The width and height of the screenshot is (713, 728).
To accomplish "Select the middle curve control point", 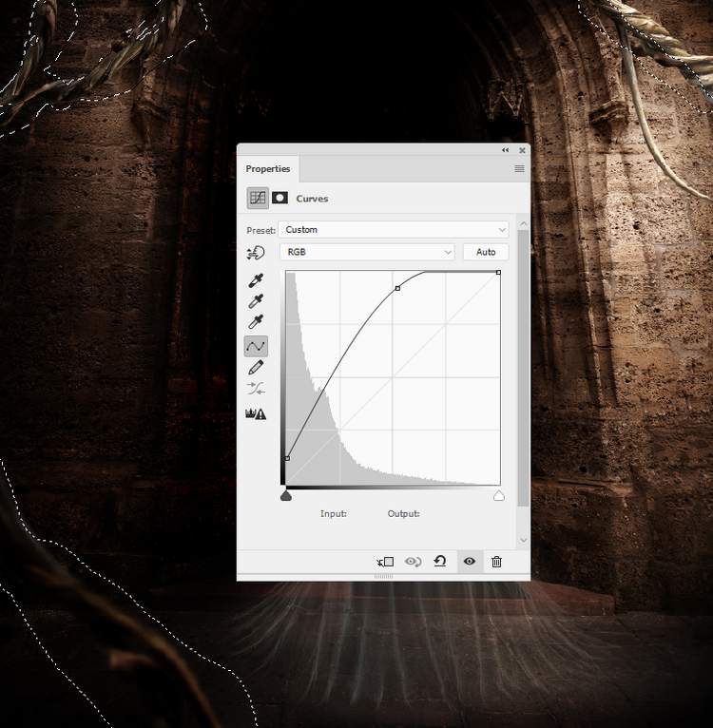I will 397,288.
